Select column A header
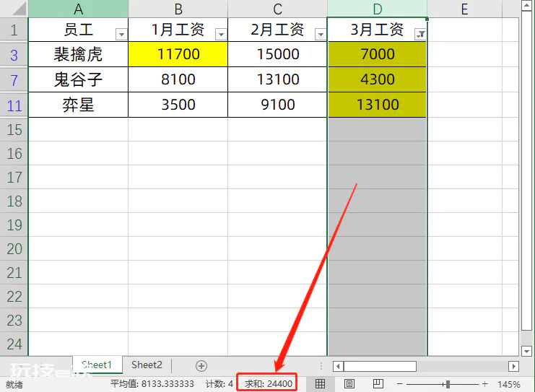The image size is (535, 392). 79,9
